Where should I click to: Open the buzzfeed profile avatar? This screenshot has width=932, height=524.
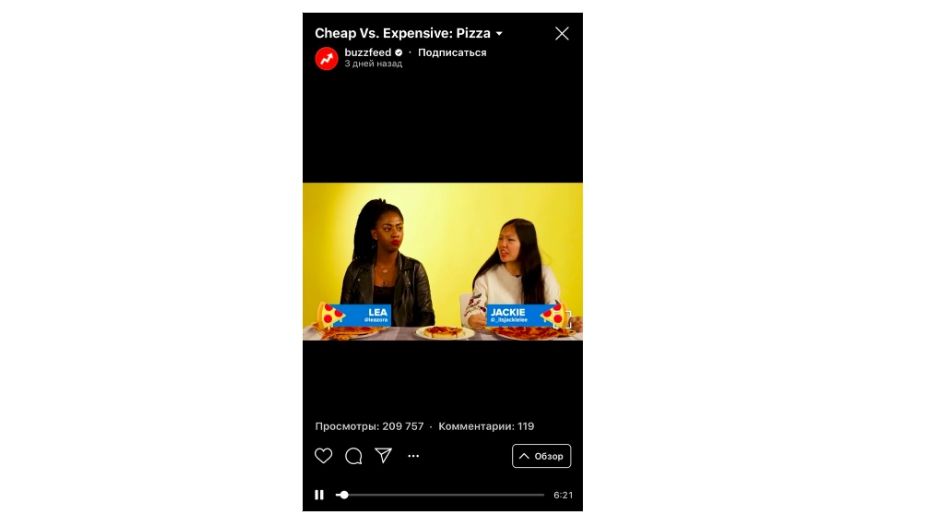[x=326, y=58]
